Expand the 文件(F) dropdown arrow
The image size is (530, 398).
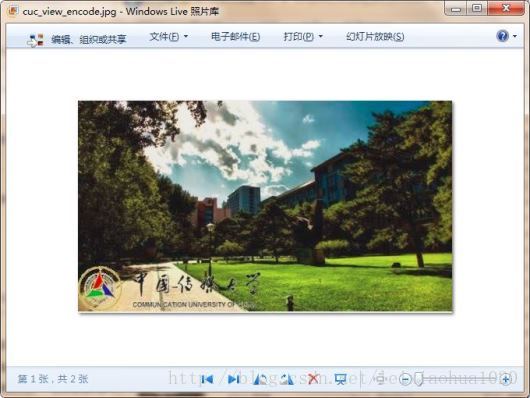coord(186,36)
